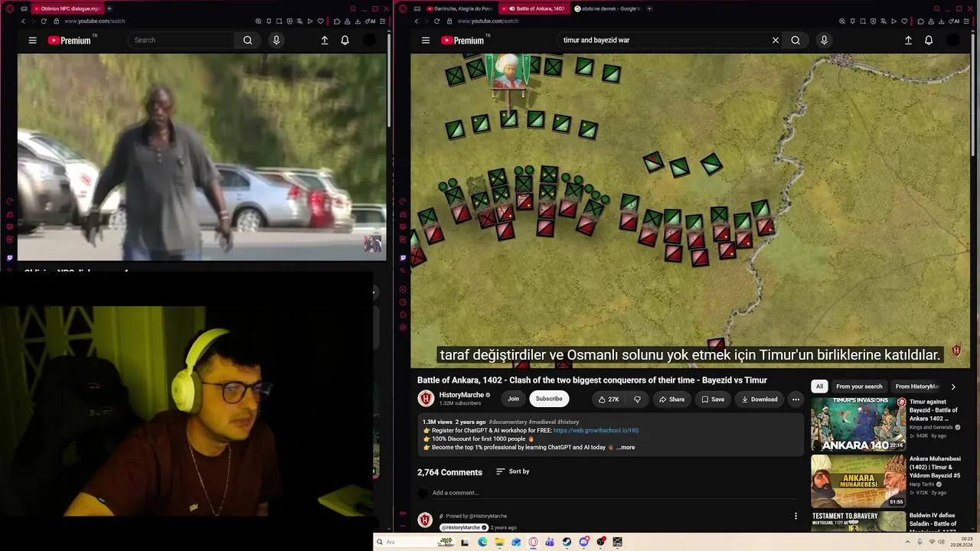This screenshot has width=980, height=551.
Task: Select 'Oblivion NPC dialogue.mp4' tab
Action: (x=67, y=8)
